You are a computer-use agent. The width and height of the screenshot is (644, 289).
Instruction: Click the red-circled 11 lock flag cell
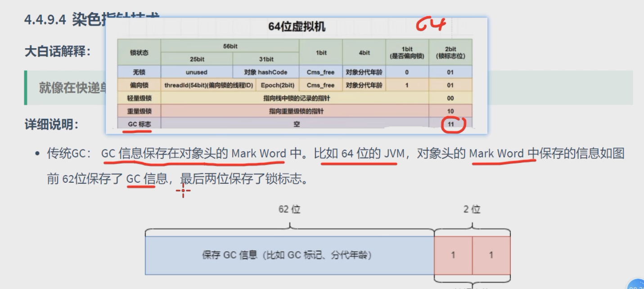[450, 124]
